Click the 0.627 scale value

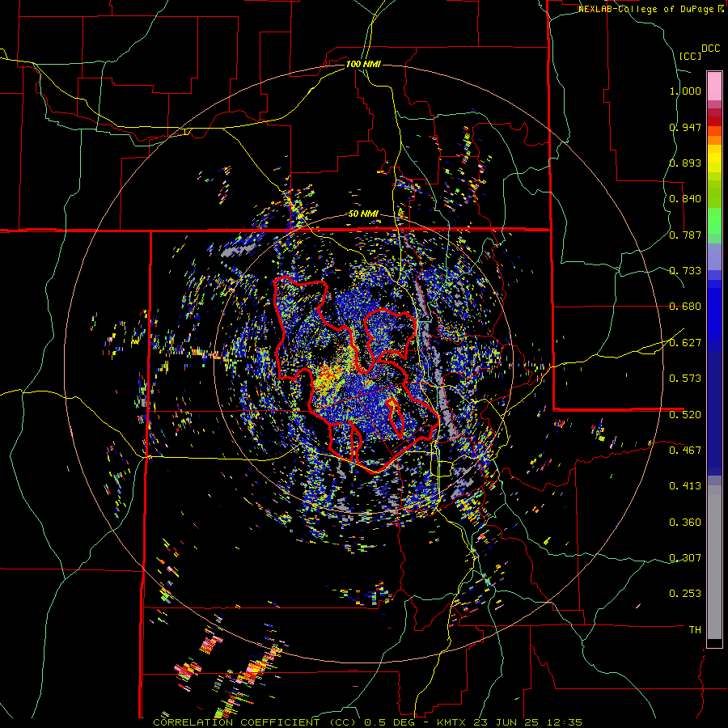[685, 343]
